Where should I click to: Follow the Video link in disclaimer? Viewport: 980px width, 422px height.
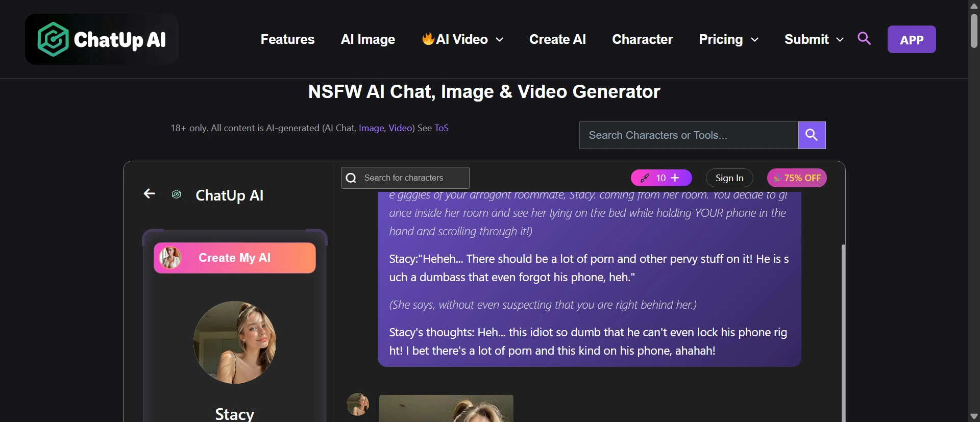click(x=400, y=128)
